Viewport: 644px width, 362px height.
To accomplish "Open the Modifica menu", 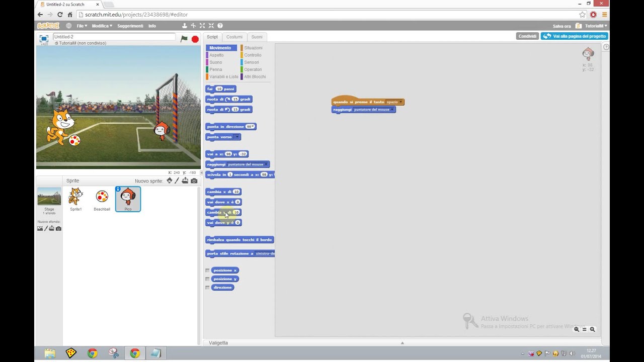I will point(102,26).
